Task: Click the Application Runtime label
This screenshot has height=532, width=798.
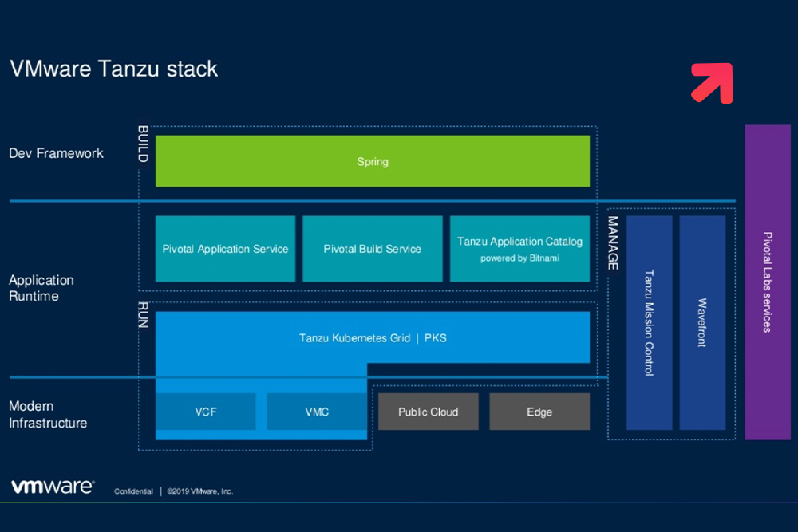Action: click(x=41, y=288)
